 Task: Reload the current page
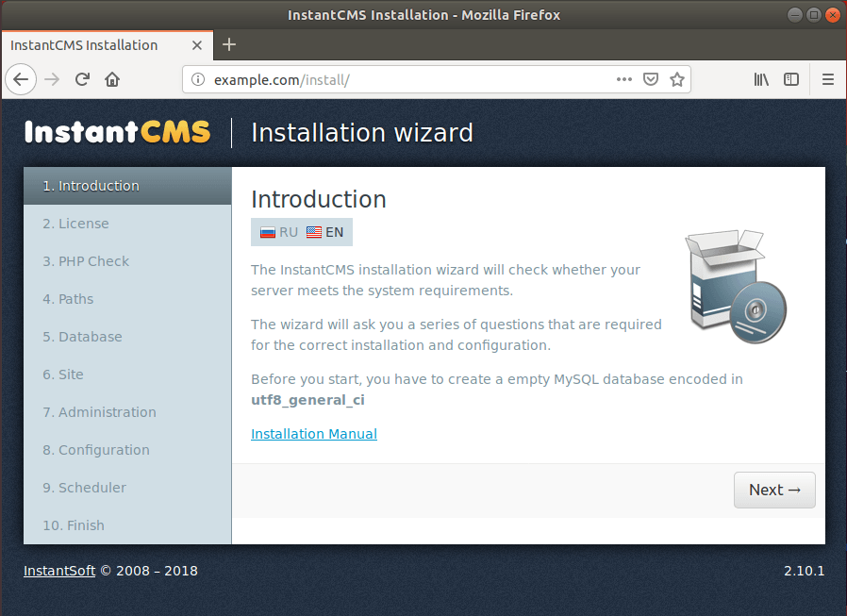pyautogui.click(x=82, y=80)
